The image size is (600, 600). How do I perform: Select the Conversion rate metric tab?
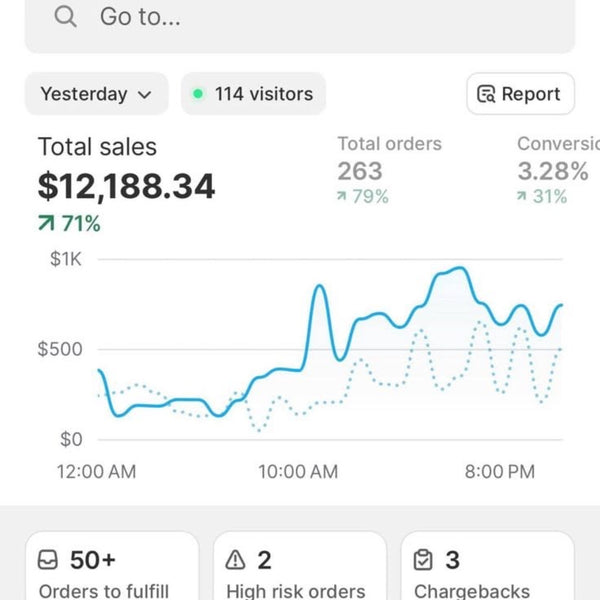click(x=558, y=170)
